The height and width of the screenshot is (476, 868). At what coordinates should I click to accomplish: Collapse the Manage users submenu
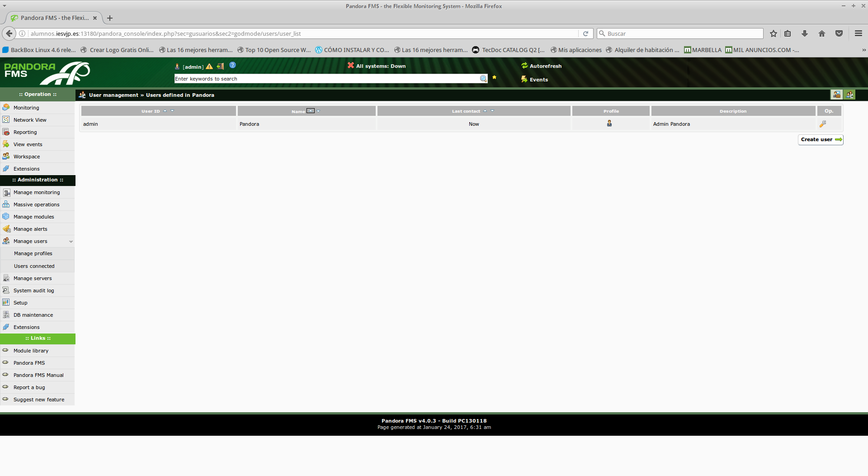pos(71,242)
